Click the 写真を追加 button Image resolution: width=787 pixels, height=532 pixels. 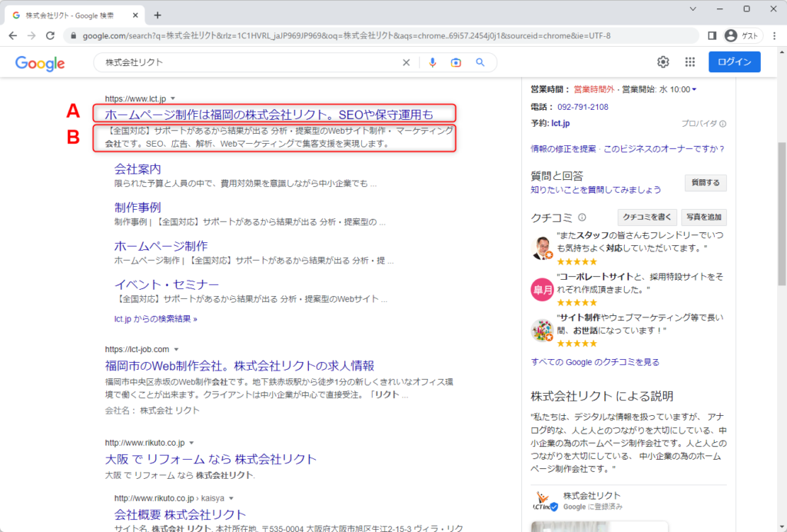pos(704,218)
